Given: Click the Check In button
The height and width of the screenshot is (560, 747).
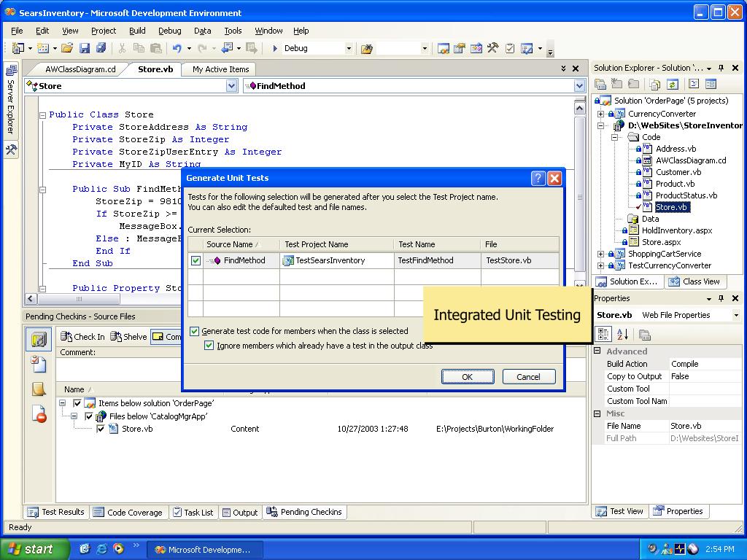Looking at the screenshot, I should 82,337.
